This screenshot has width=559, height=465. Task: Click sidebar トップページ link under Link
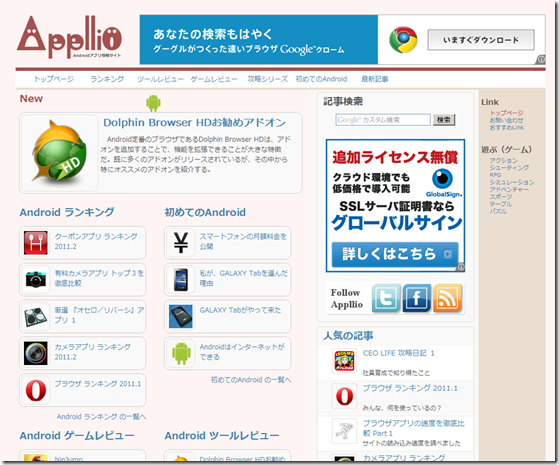506,113
